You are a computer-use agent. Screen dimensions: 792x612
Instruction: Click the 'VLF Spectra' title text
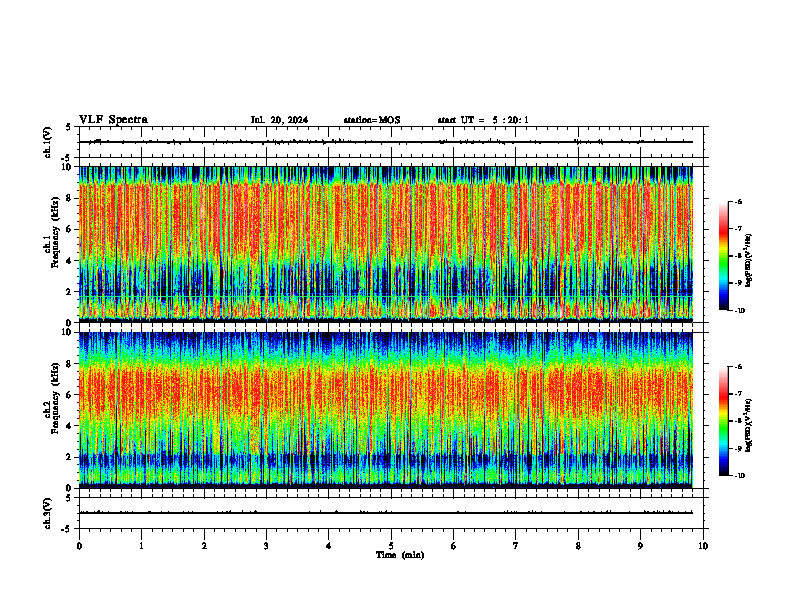[x=113, y=120]
